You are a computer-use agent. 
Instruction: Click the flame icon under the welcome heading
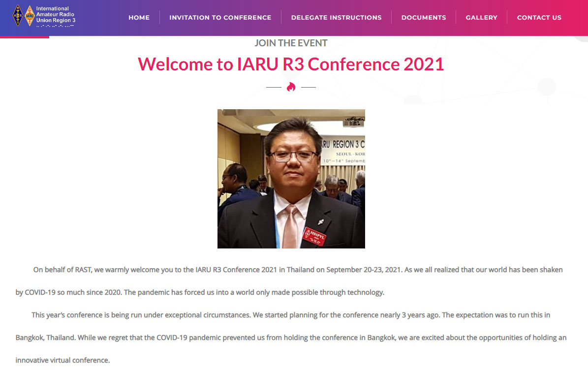click(291, 87)
